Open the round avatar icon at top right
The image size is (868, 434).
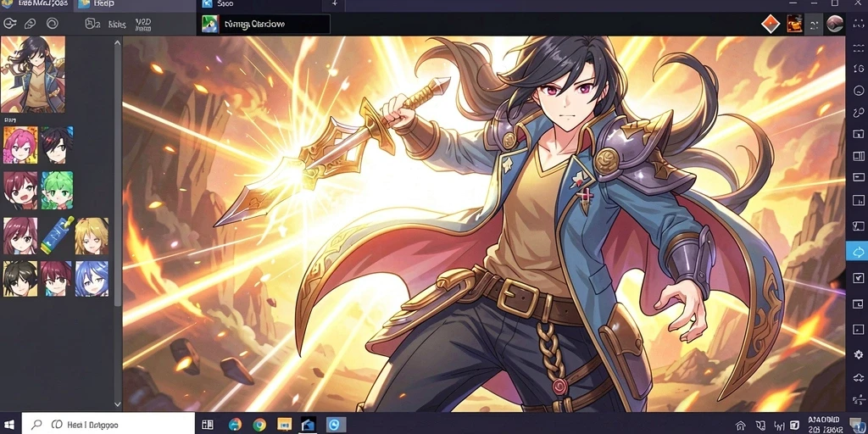pyautogui.click(x=835, y=24)
